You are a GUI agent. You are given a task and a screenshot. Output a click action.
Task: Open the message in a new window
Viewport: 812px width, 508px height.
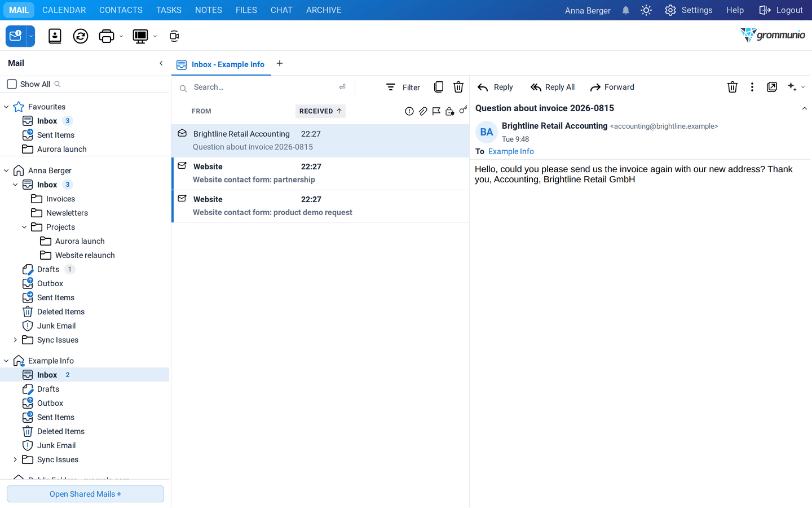[772, 87]
